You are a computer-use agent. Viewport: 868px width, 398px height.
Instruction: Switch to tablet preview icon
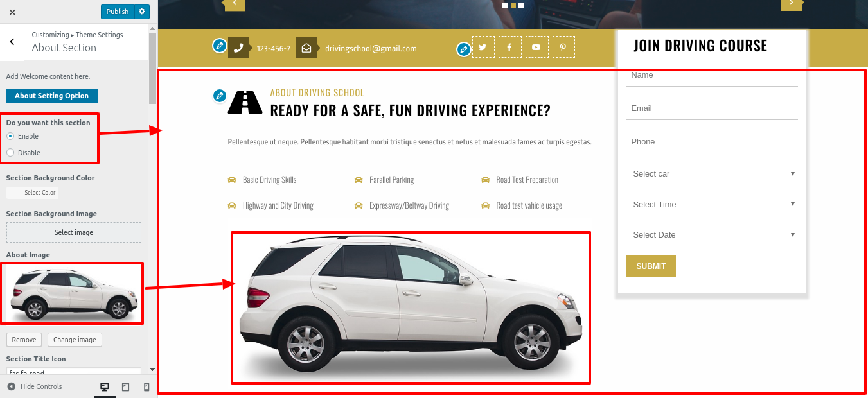pyautogui.click(x=125, y=387)
